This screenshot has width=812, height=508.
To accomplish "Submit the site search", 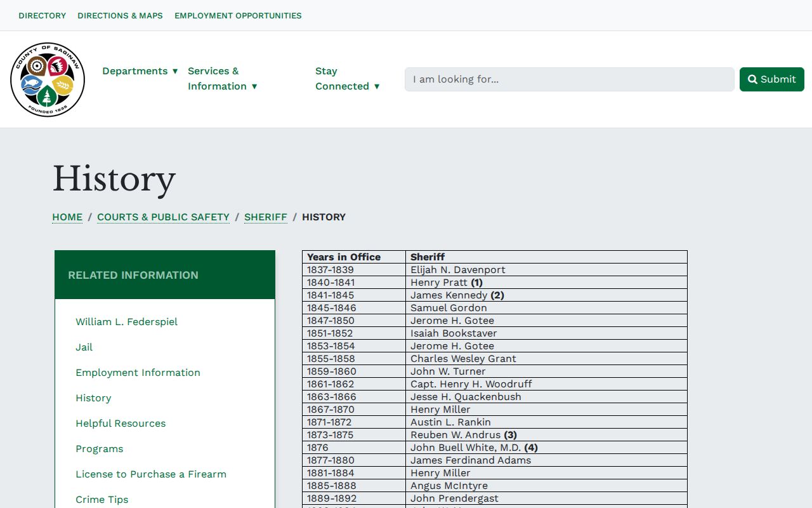I will tap(772, 79).
